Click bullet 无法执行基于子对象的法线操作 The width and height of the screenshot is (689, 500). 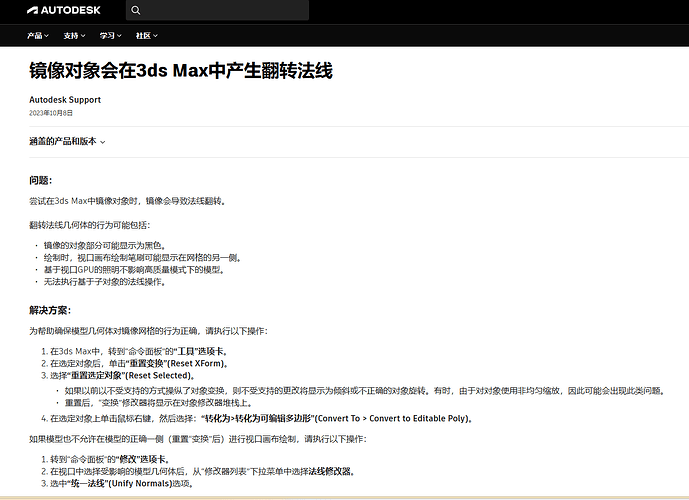[x=105, y=282]
